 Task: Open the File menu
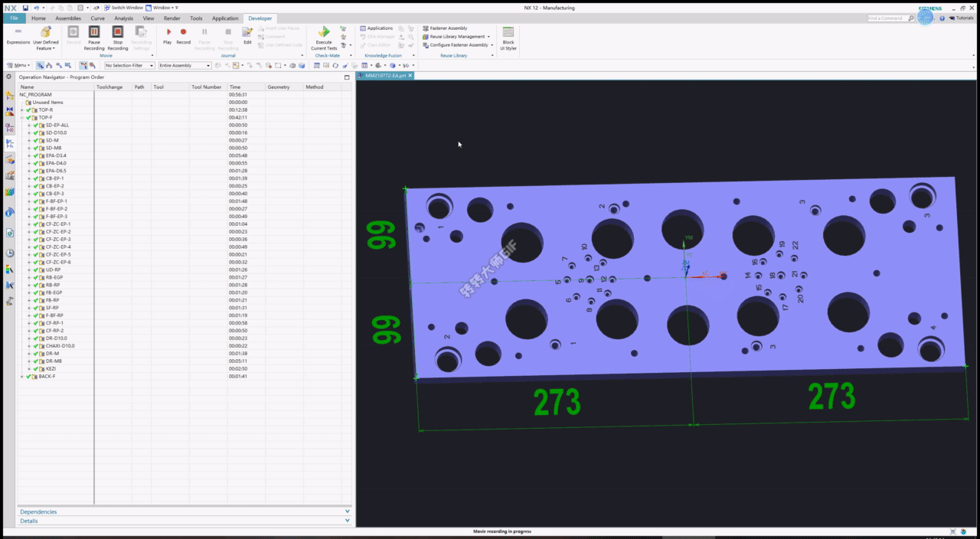pos(13,18)
